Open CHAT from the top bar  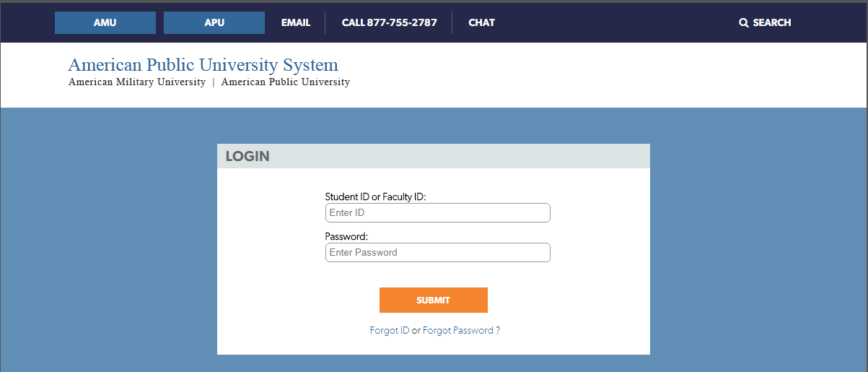[481, 22]
